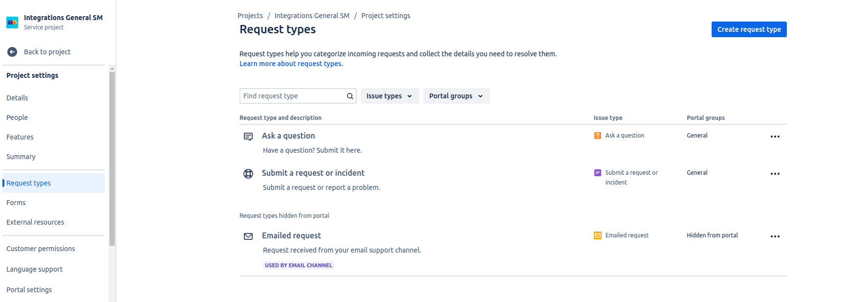
Task: Open more actions for Submit a request or incident
Action: [x=775, y=174]
